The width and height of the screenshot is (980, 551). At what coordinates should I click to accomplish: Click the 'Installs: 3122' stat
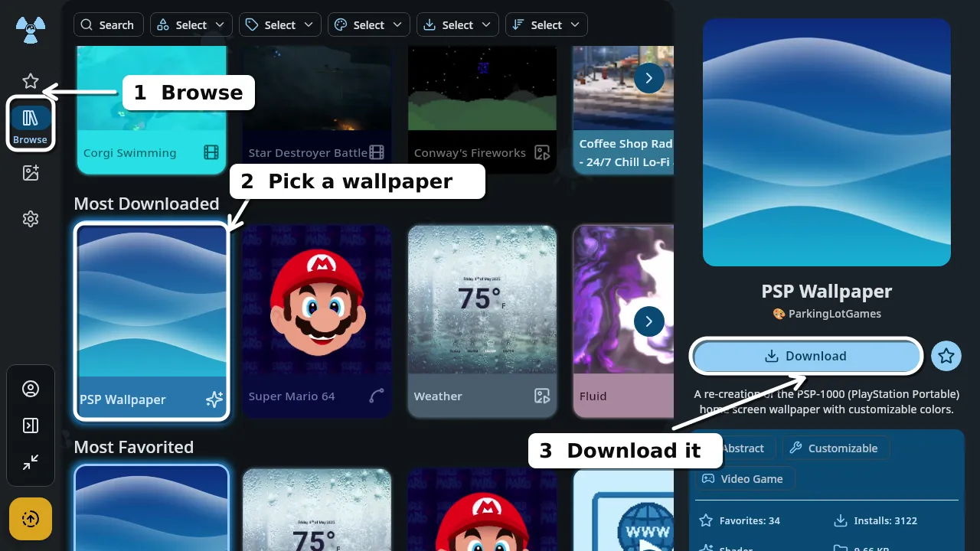[875, 520]
